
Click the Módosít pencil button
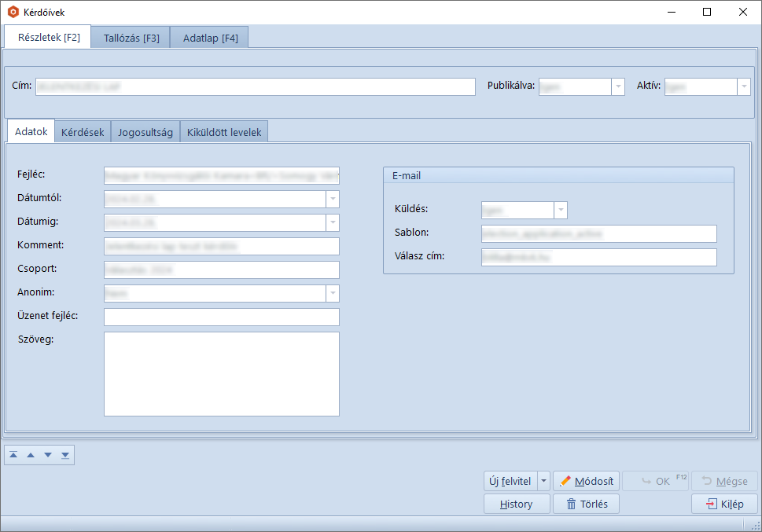587,481
